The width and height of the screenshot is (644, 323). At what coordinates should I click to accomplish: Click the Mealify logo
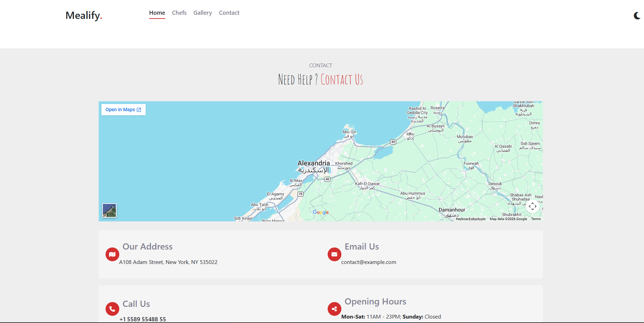click(84, 15)
